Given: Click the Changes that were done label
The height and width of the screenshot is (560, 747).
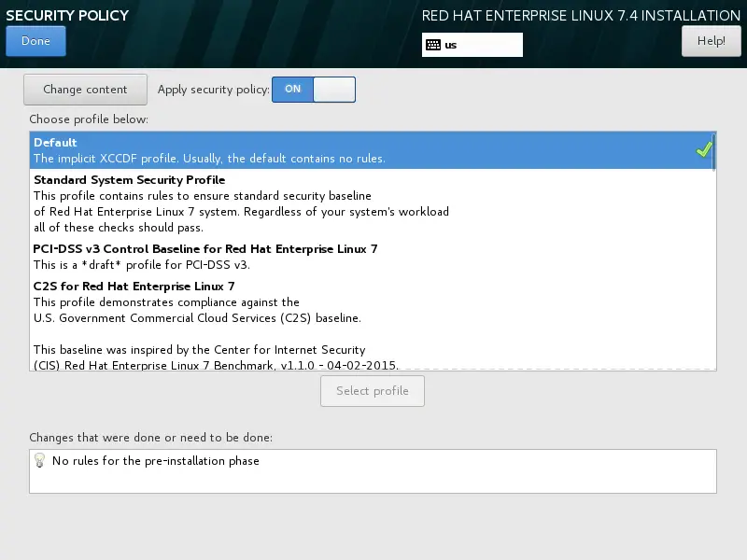Looking at the screenshot, I should pos(151,438).
